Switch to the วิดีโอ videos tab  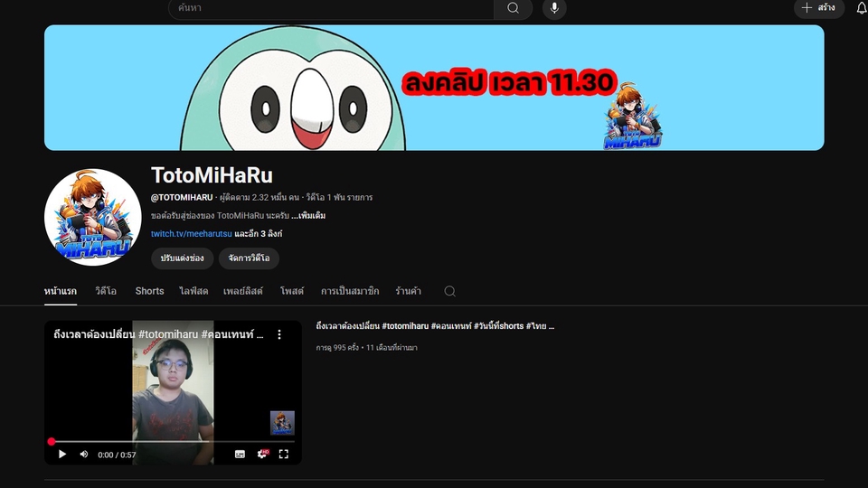[106, 291]
